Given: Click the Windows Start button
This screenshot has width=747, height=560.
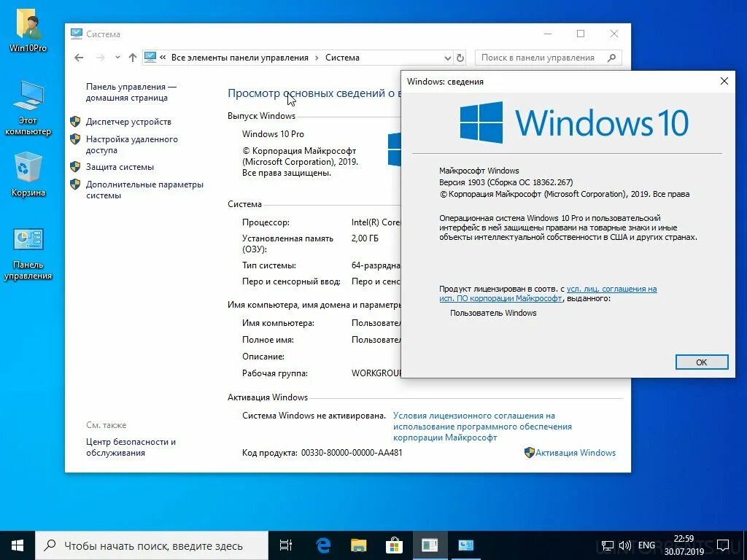Looking at the screenshot, I should pos(18,545).
